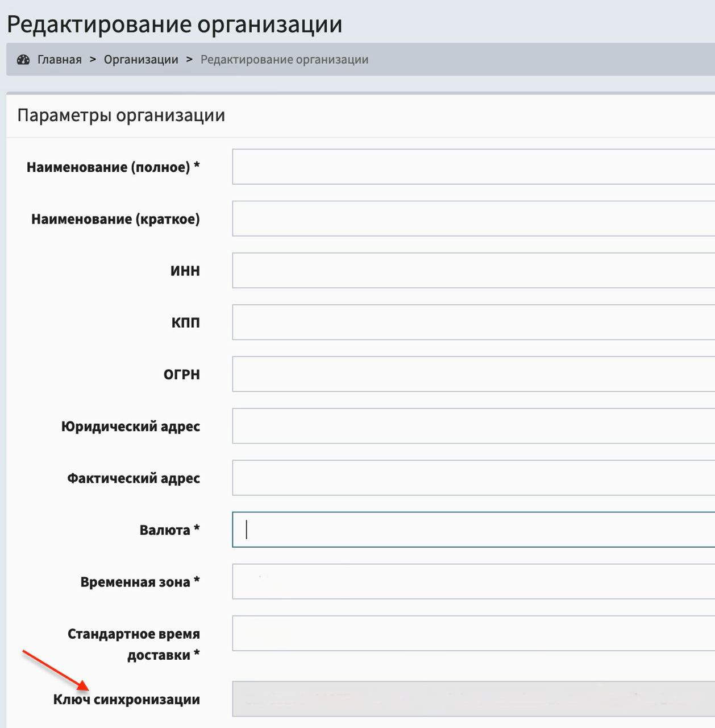Go to the Главная breadcrumb link
The image size is (715, 728).
[59, 60]
